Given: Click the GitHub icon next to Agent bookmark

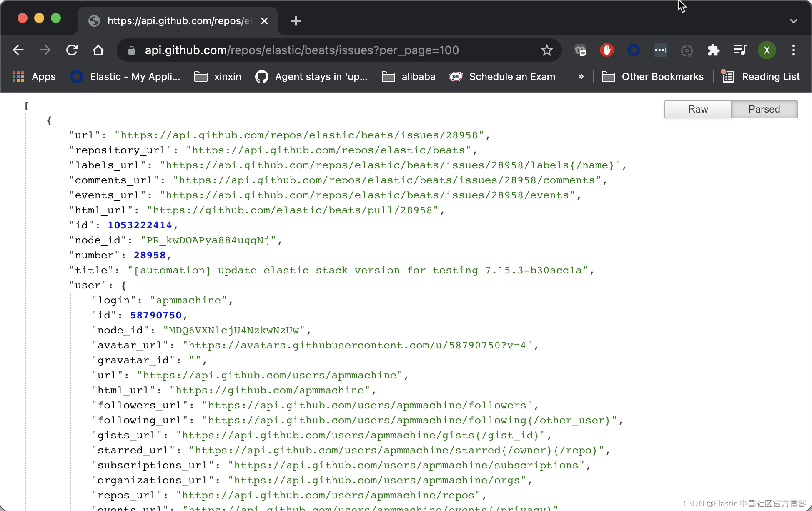Looking at the screenshot, I should pyautogui.click(x=262, y=76).
